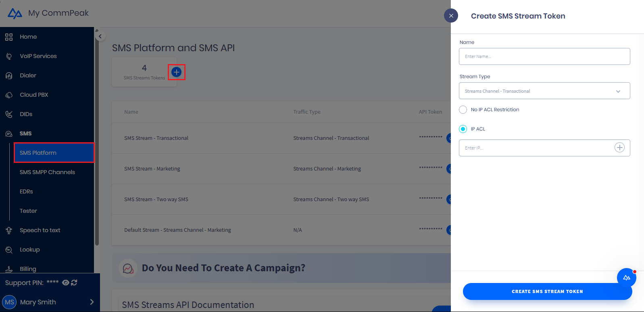Open DIDs in sidebar

[26, 114]
